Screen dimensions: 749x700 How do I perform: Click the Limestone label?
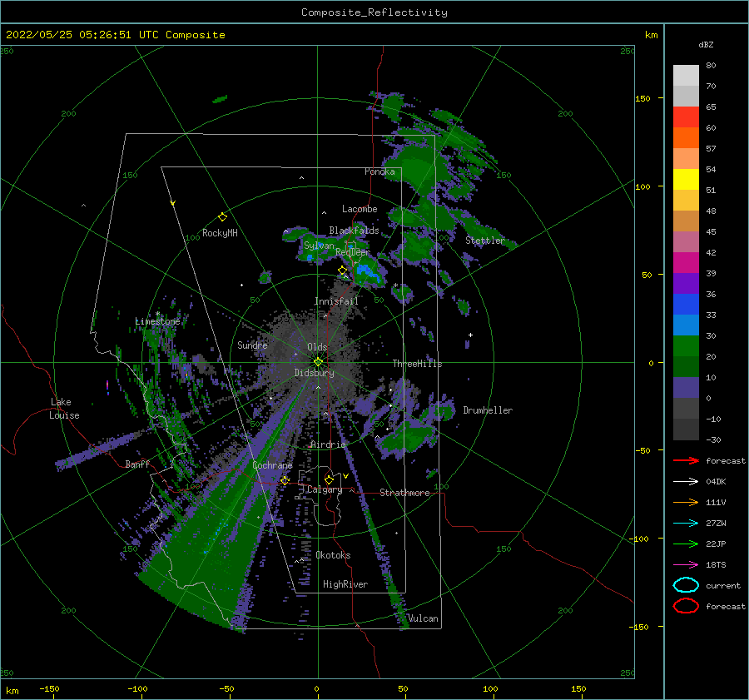click(x=157, y=321)
